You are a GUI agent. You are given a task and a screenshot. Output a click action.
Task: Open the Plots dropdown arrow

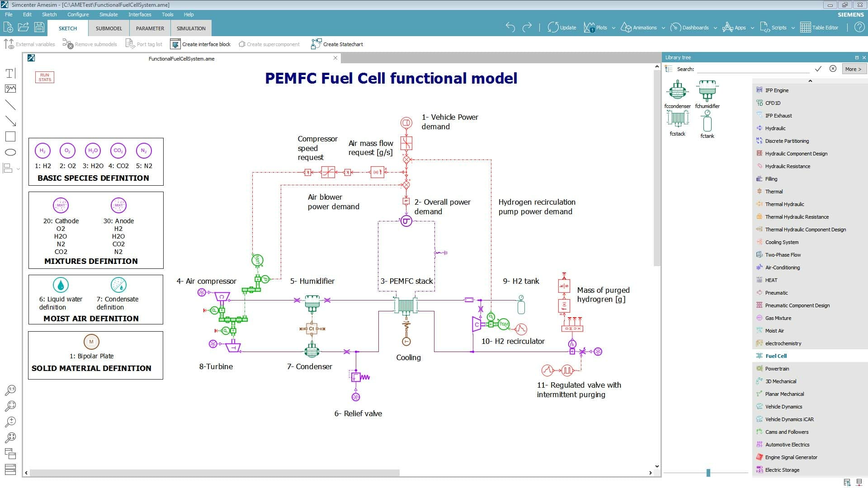tap(613, 28)
